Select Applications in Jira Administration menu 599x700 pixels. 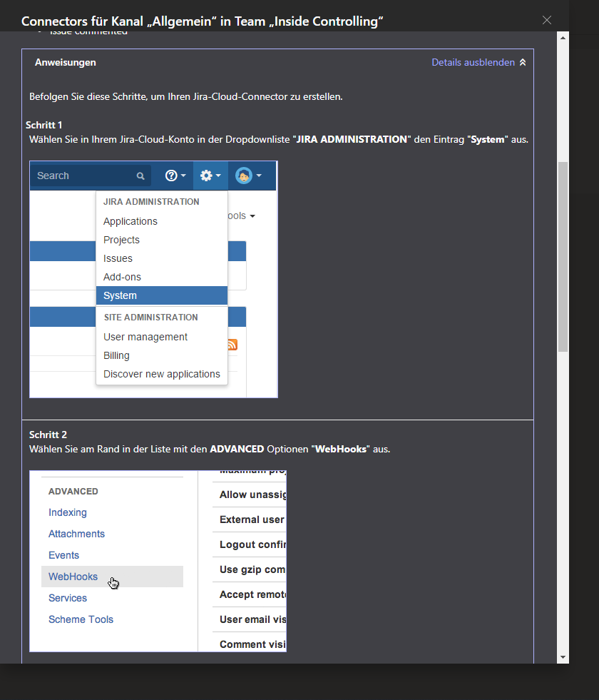(161, 221)
